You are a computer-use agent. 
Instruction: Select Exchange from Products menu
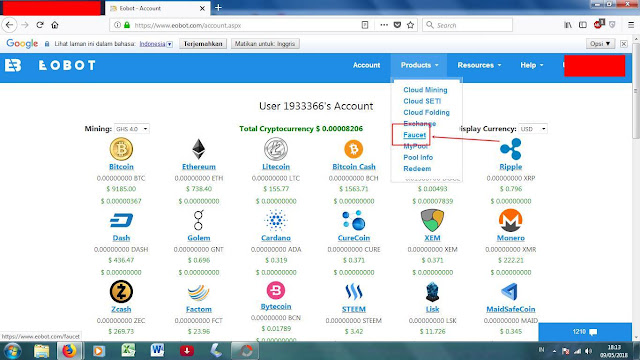click(420, 123)
